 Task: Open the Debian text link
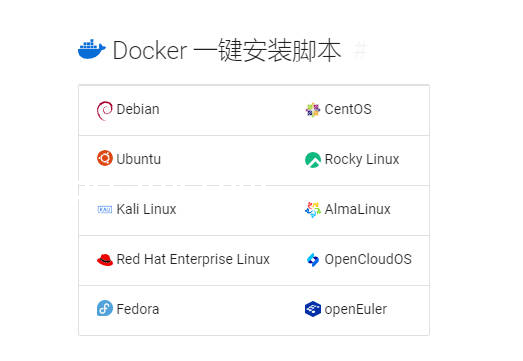(138, 109)
